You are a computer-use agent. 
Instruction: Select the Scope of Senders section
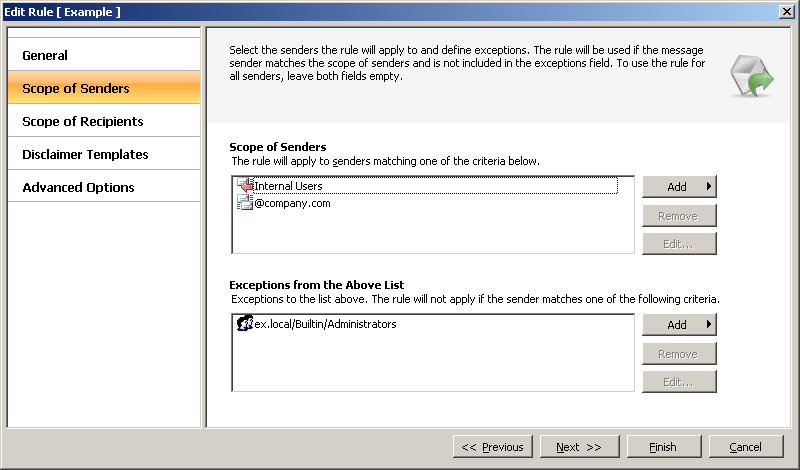click(x=104, y=88)
